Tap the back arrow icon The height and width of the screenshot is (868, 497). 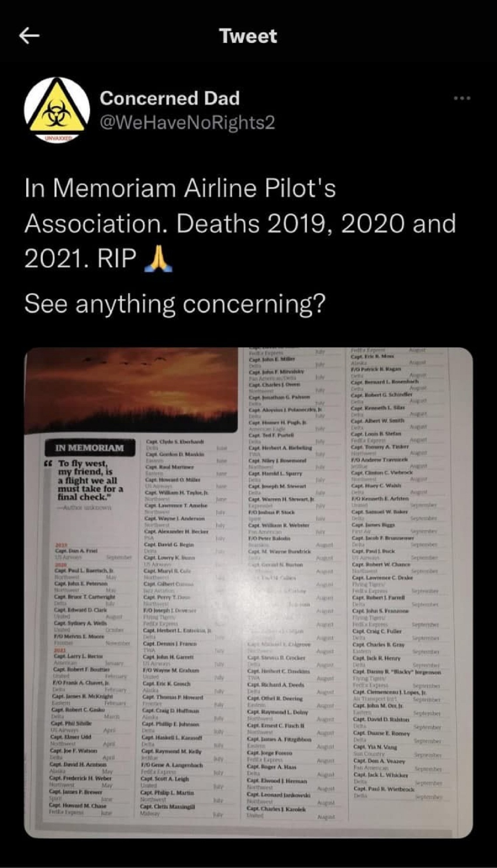click(x=30, y=36)
